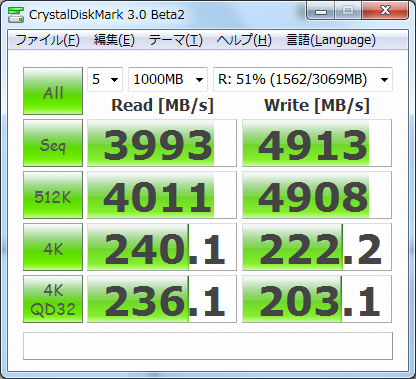Run the 4K QD32 test button

coord(53,299)
